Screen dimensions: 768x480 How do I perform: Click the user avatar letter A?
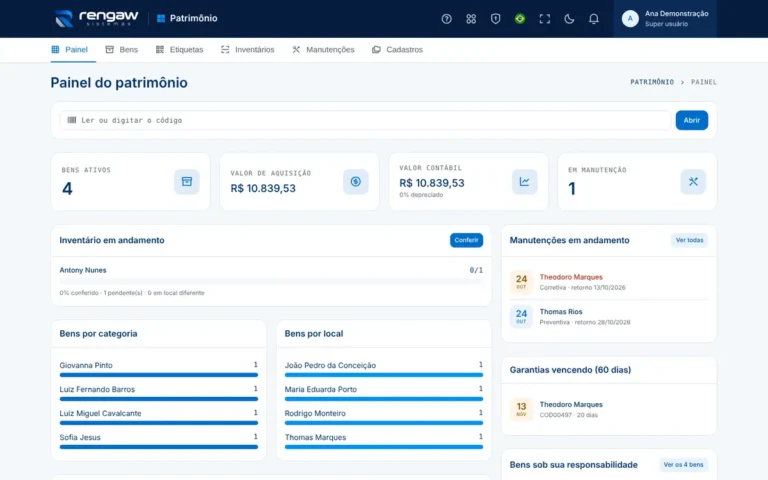point(630,19)
